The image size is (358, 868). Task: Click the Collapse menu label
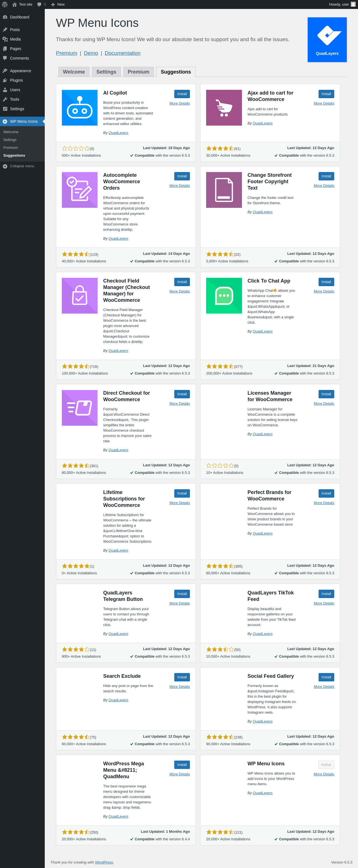coord(22,166)
